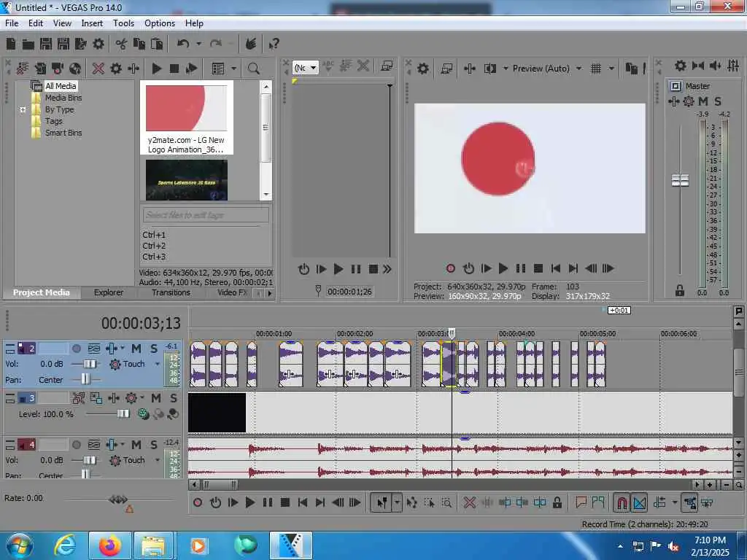Open the edit tool selector dropdown arrow
747x560 pixels.
396,502
